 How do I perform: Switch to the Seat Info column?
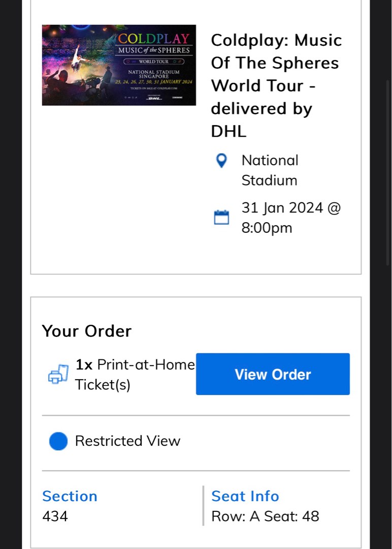click(x=245, y=496)
